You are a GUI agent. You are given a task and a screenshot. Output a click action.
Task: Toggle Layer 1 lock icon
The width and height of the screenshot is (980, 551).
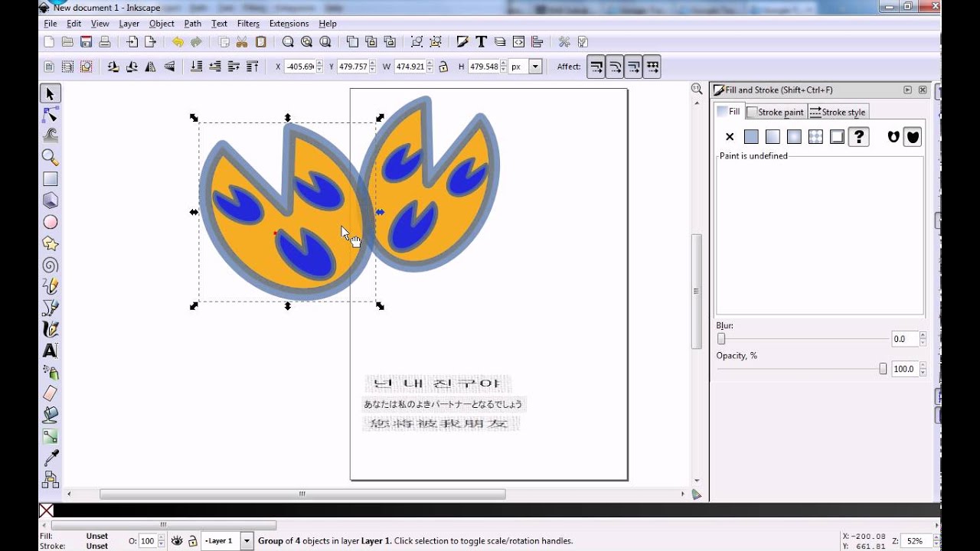192,541
